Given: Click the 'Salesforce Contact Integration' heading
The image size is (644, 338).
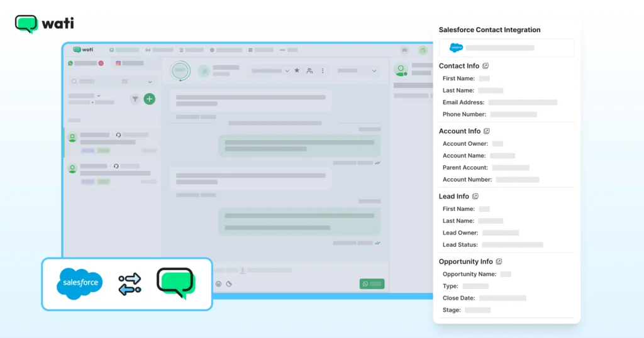Looking at the screenshot, I should click(x=489, y=30).
